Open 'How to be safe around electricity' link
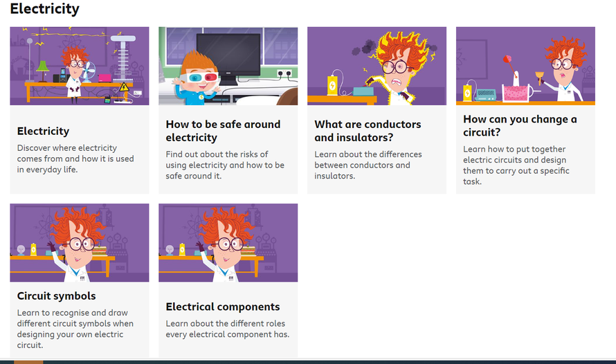The width and height of the screenshot is (616, 364). click(x=223, y=131)
